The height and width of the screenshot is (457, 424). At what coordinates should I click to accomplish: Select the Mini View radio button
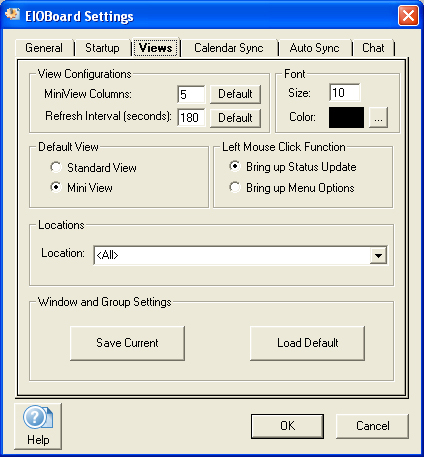[x=56, y=187]
